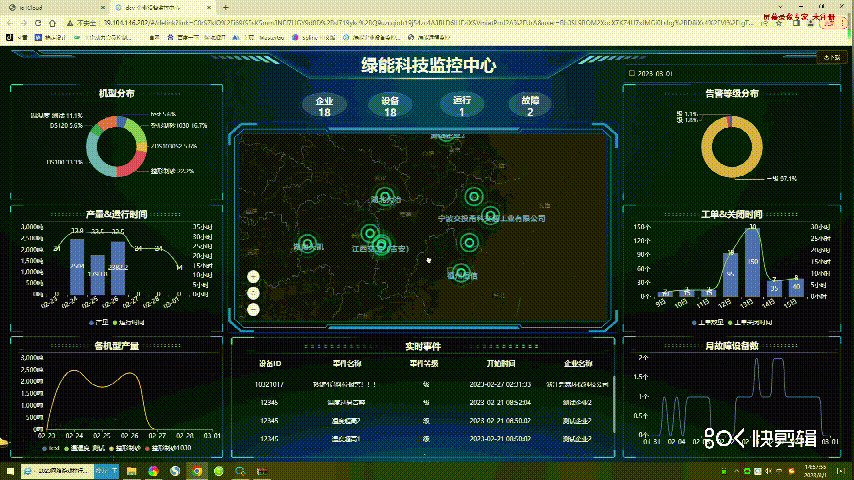Click the 故障 2 status pill

(530, 106)
